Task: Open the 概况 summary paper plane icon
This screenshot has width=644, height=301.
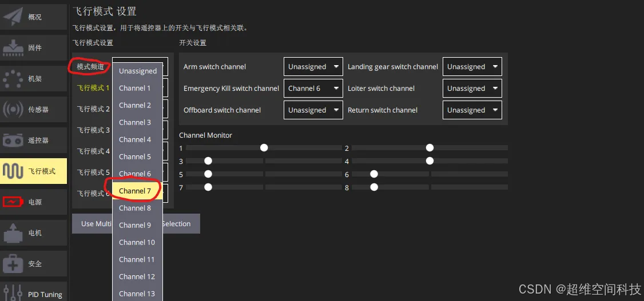Action: (x=13, y=17)
